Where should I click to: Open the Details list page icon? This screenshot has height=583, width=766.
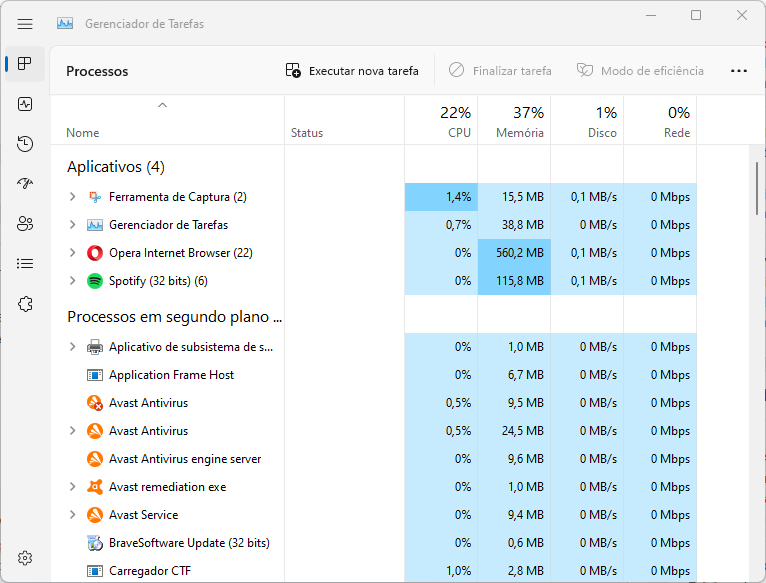(25, 264)
